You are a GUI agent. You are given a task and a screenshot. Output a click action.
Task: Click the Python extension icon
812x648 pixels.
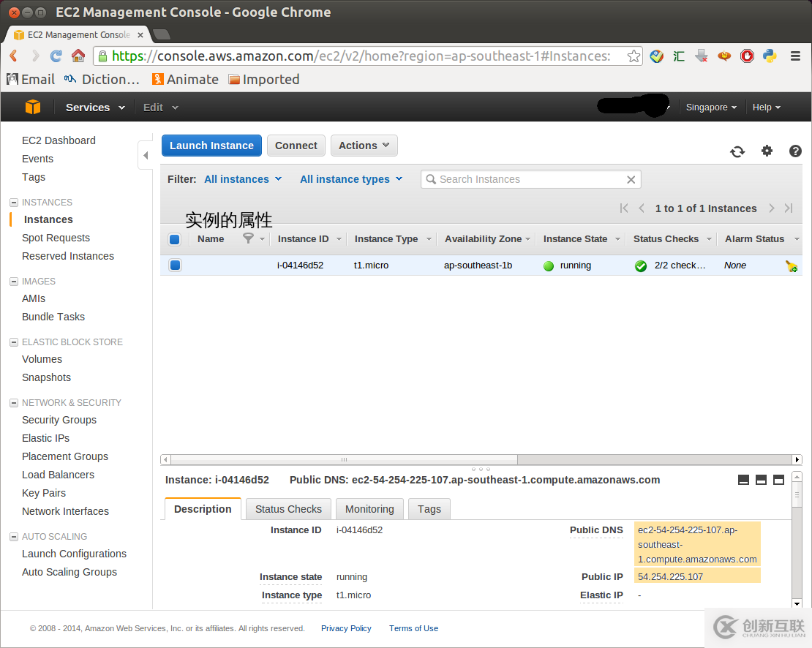pos(770,56)
